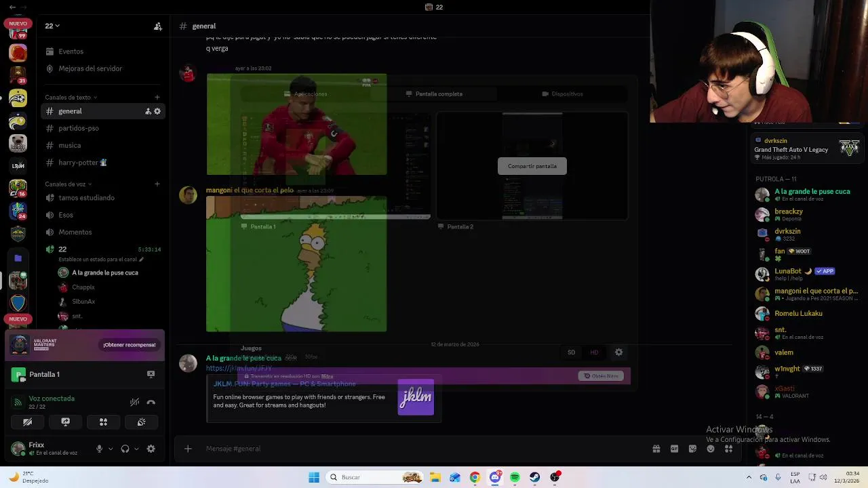Join the Esos voice channel
Screen dimensions: 868x488
tap(66, 215)
